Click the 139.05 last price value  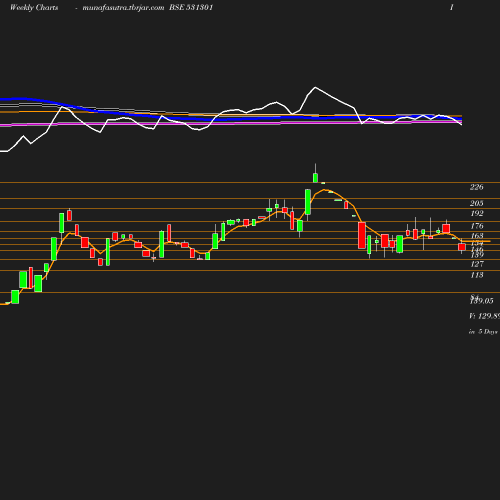coord(482,301)
